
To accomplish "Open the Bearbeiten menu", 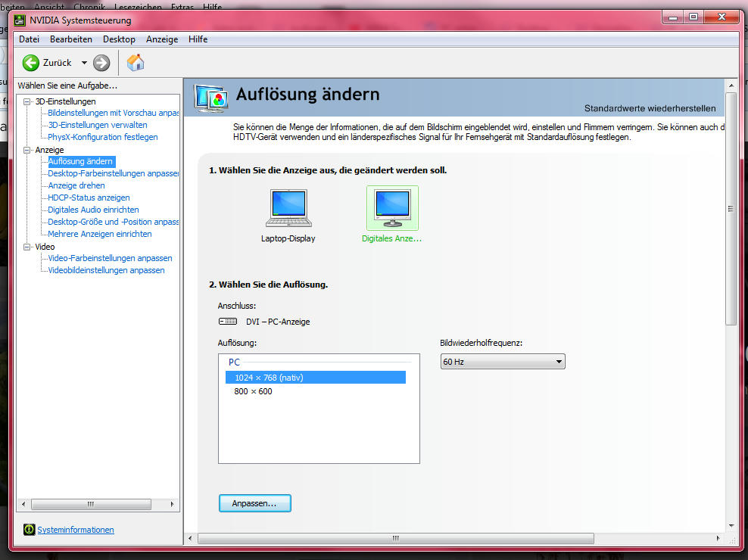I will 71,39.
